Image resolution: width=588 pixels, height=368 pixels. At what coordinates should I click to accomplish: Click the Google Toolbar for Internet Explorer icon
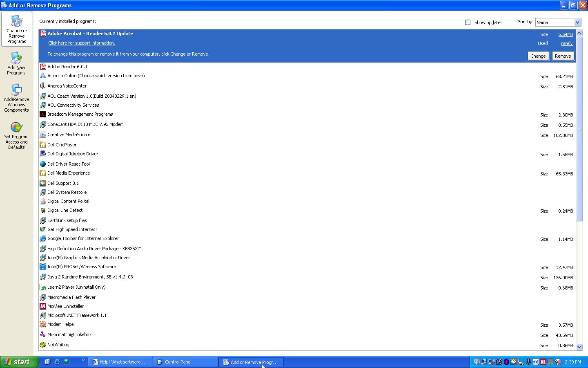[x=43, y=238]
